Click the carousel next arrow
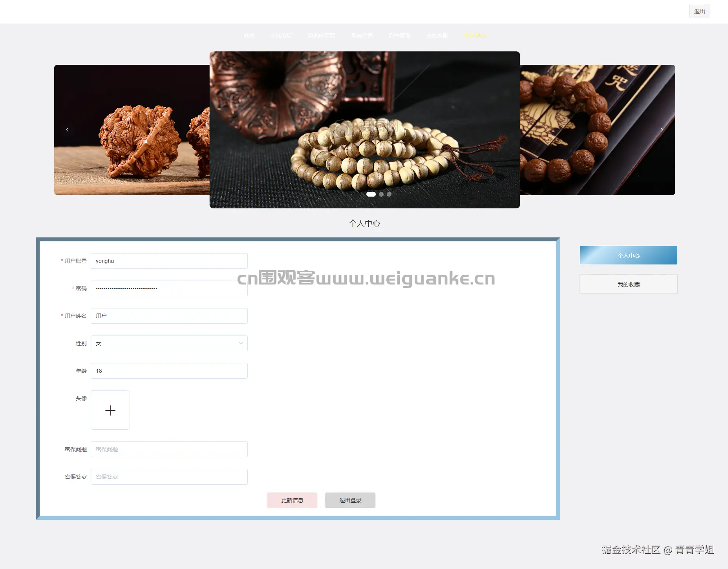 pos(662,129)
